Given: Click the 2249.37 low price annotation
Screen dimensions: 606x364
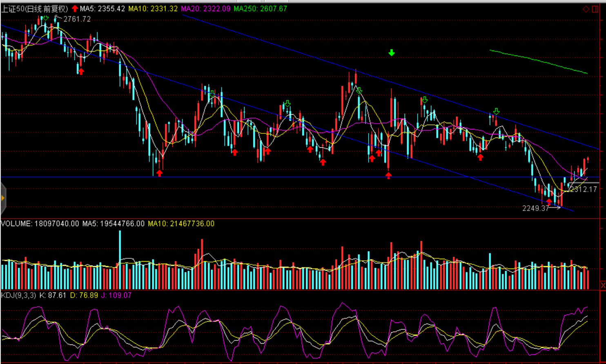Looking at the screenshot, I should [535, 209].
